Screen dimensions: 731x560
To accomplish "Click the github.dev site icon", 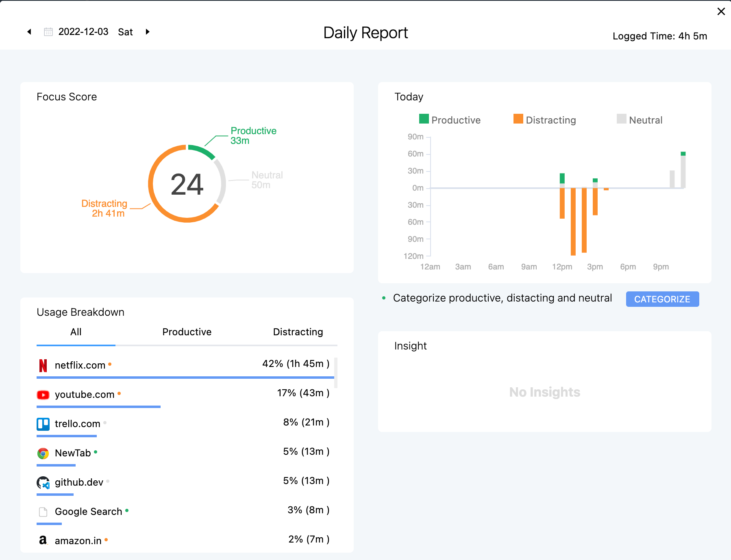I will pos(43,482).
